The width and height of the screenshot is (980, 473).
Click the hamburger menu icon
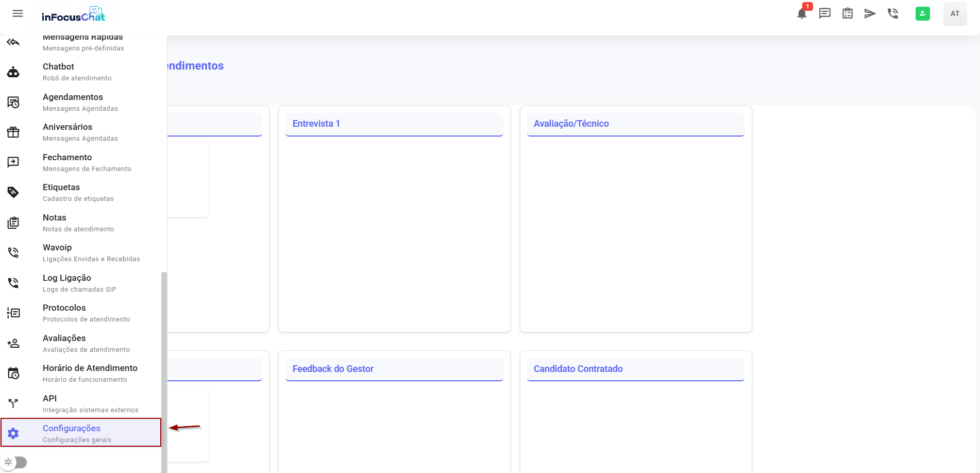click(18, 13)
